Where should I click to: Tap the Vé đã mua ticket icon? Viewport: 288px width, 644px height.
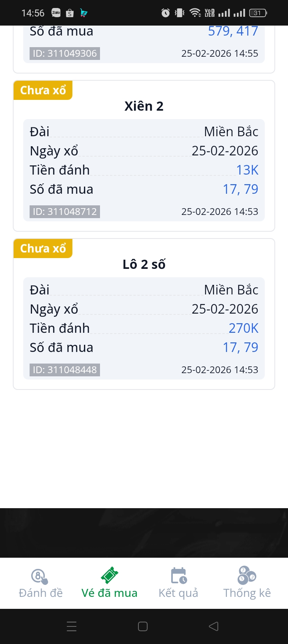109,576
